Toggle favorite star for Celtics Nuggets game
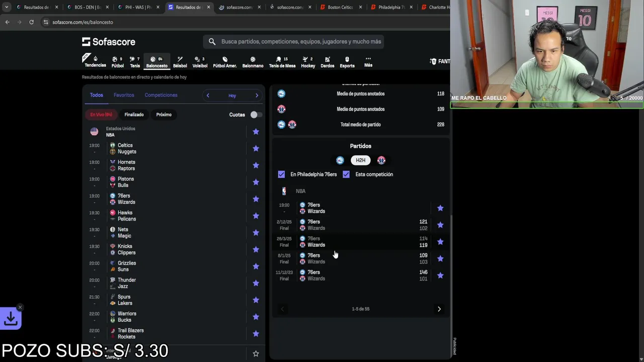The width and height of the screenshot is (644, 362). tap(256, 148)
